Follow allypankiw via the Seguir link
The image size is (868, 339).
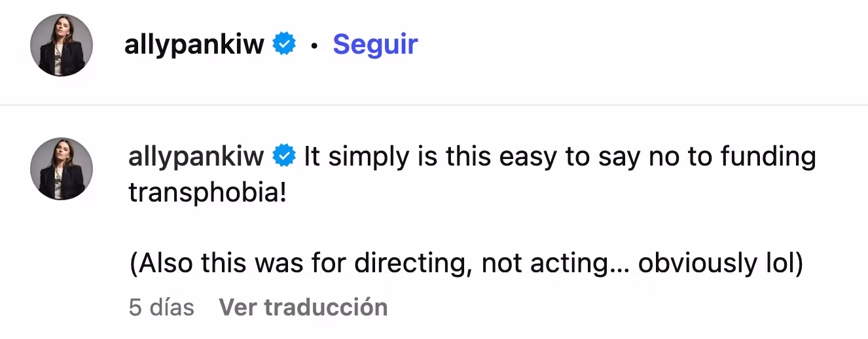tap(375, 45)
